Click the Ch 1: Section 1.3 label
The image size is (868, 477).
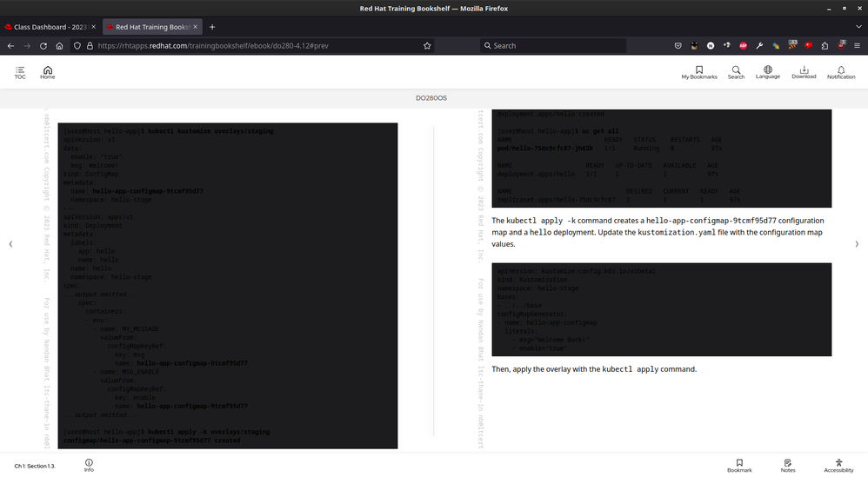35,466
